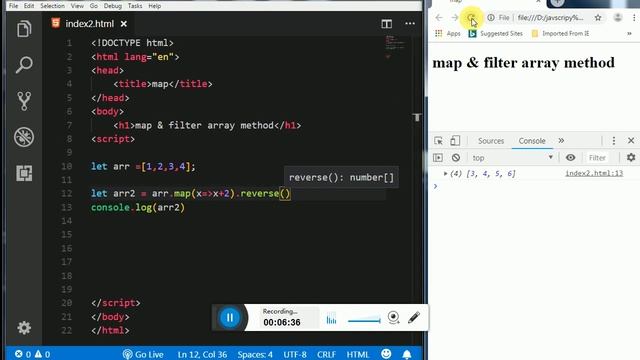Switch to the DevTools Sources tab
This screenshot has width=640, height=360.
[x=491, y=141]
